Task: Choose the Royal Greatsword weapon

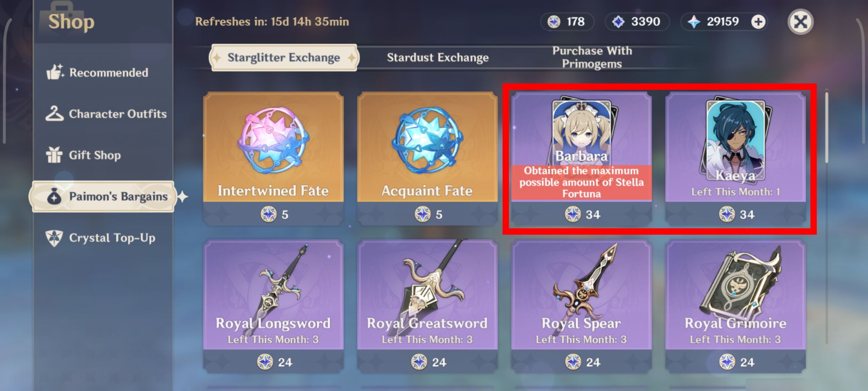Action: pyautogui.click(x=427, y=306)
